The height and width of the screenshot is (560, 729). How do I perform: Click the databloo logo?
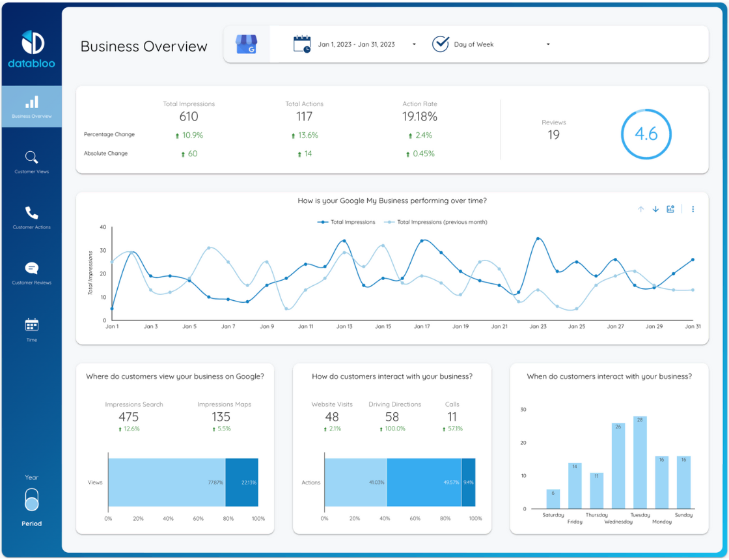pyautogui.click(x=31, y=44)
